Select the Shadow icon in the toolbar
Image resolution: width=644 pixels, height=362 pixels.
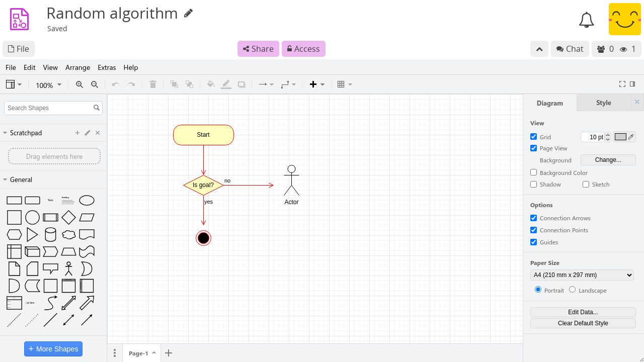coord(241,84)
